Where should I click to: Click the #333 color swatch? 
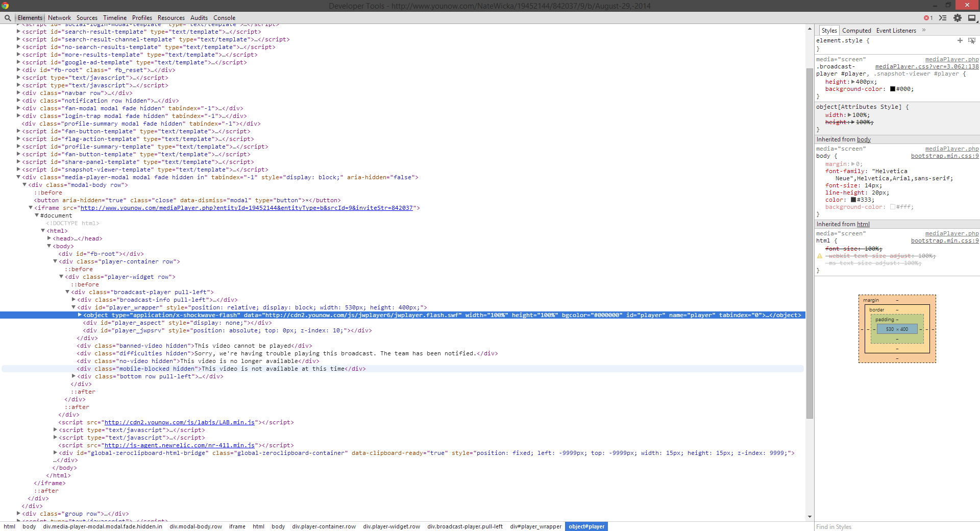tap(853, 200)
